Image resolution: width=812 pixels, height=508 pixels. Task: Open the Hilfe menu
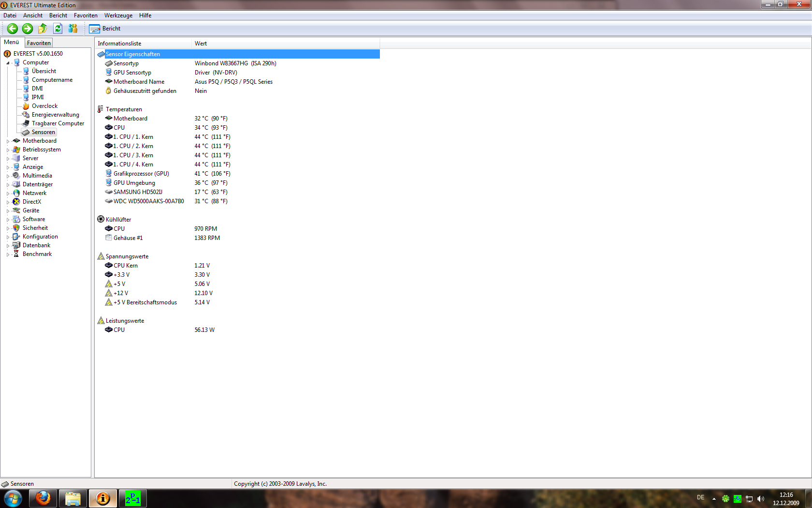[145, 15]
